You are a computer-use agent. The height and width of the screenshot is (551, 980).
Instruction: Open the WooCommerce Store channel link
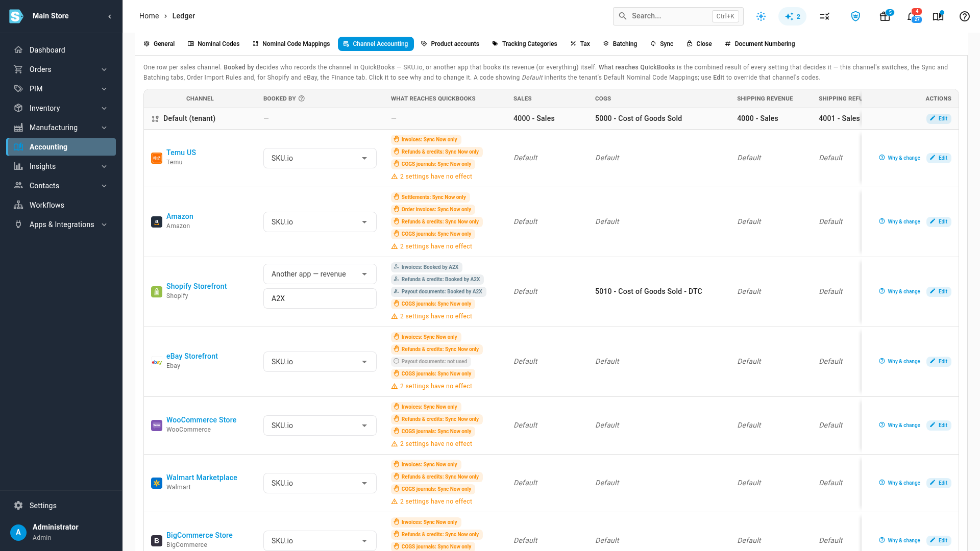[x=201, y=420]
